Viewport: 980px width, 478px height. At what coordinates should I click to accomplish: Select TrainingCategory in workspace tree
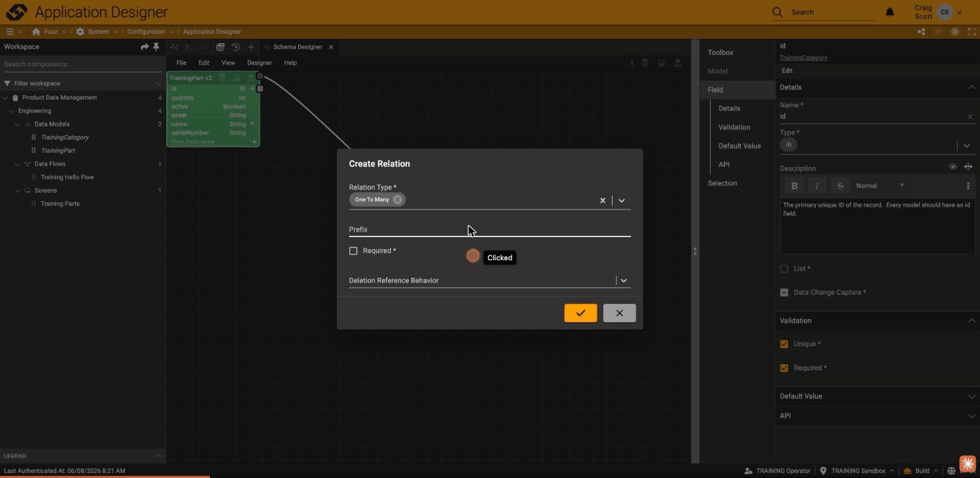(65, 137)
